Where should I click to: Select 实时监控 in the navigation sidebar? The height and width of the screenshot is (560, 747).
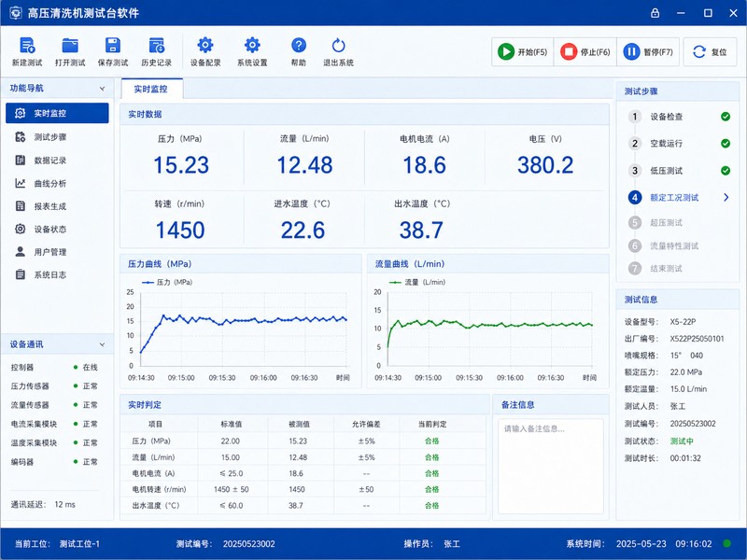point(57,113)
